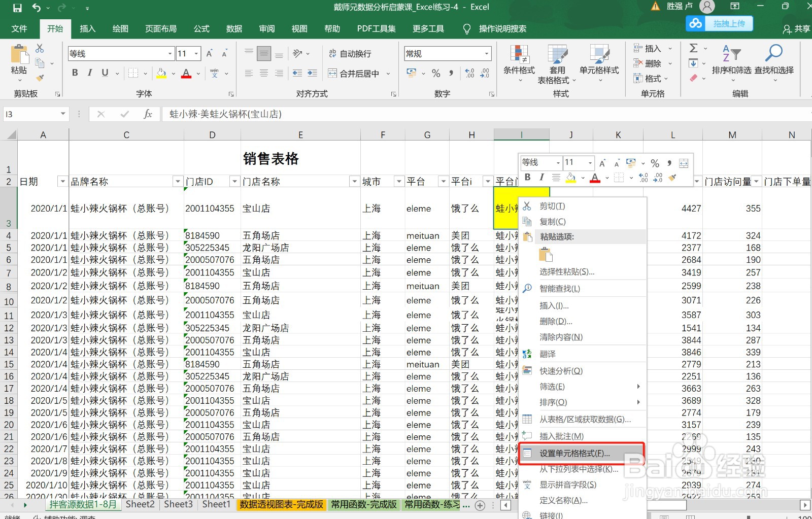This screenshot has height=519, width=812.
Task: Click the Cut scissors icon in ribbon clipboard
Action: [40, 48]
